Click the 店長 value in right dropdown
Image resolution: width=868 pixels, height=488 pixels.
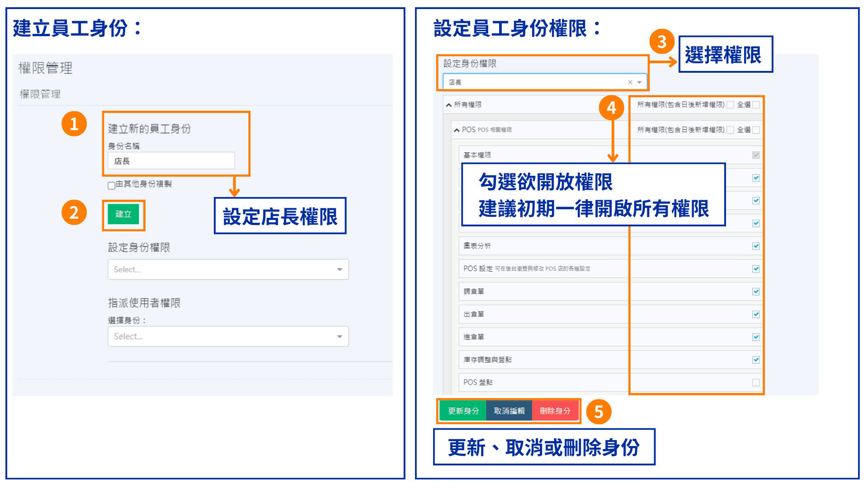455,83
